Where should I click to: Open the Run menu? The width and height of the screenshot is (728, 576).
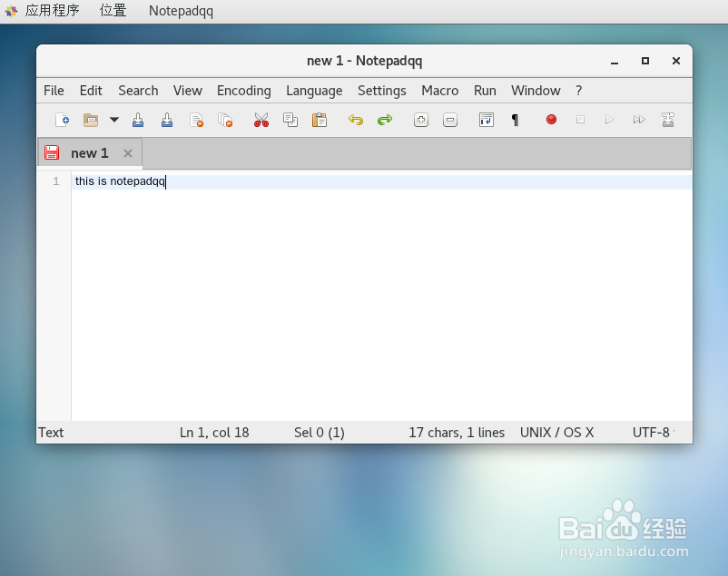pyautogui.click(x=485, y=91)
